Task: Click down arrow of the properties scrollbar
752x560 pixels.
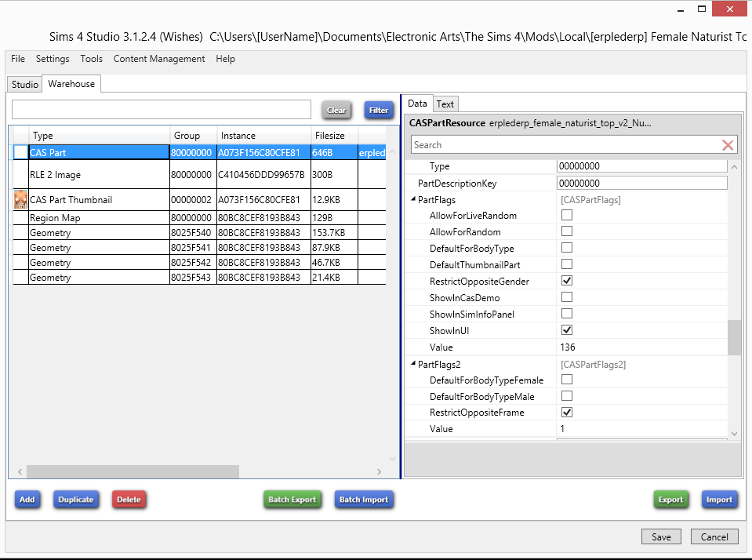Action: pos(734,433)
